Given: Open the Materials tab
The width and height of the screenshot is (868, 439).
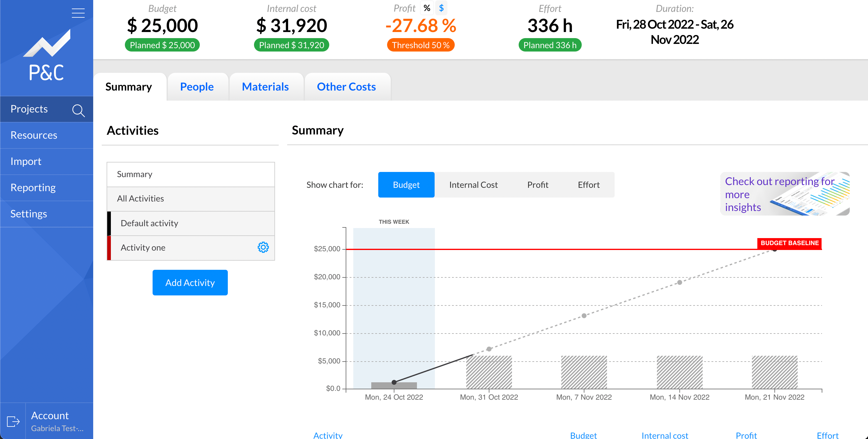Looking at the screenshot, I should click(x=265, y=87).
